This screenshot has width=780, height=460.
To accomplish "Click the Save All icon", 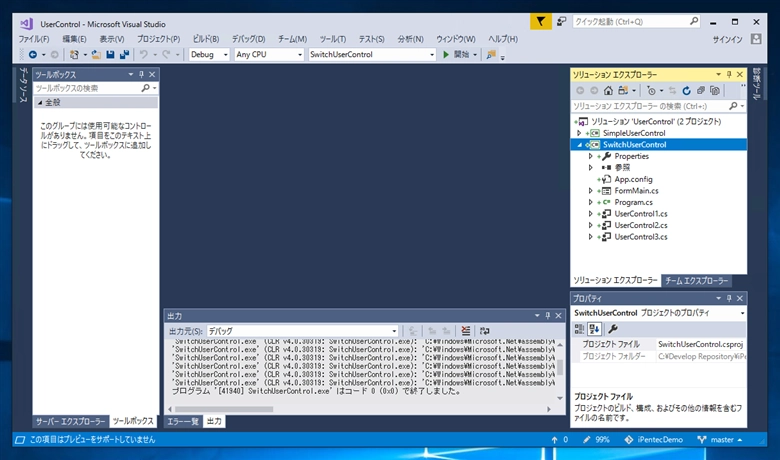I will coord(124,55).
